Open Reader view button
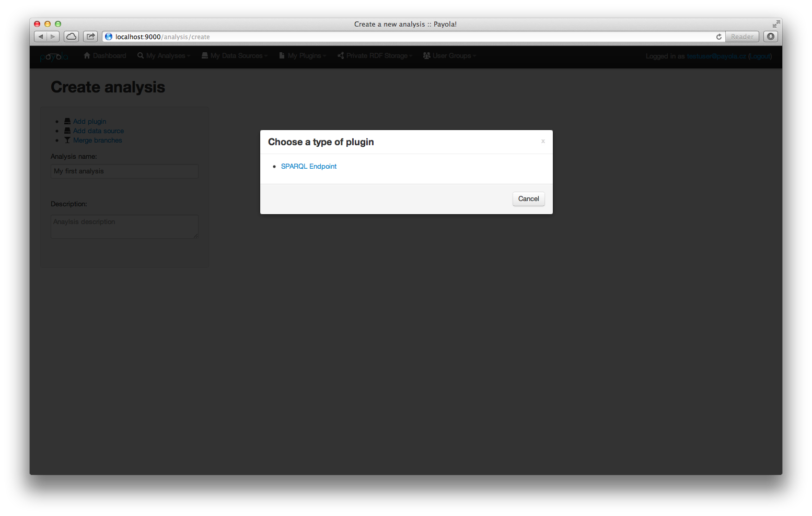This screenshot has height=516, width=812. coord(742,37)
